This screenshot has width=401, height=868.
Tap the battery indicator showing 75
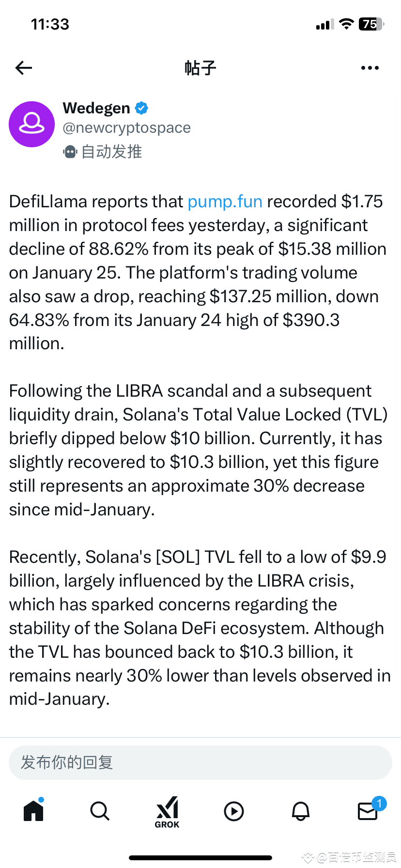(370, 23)
